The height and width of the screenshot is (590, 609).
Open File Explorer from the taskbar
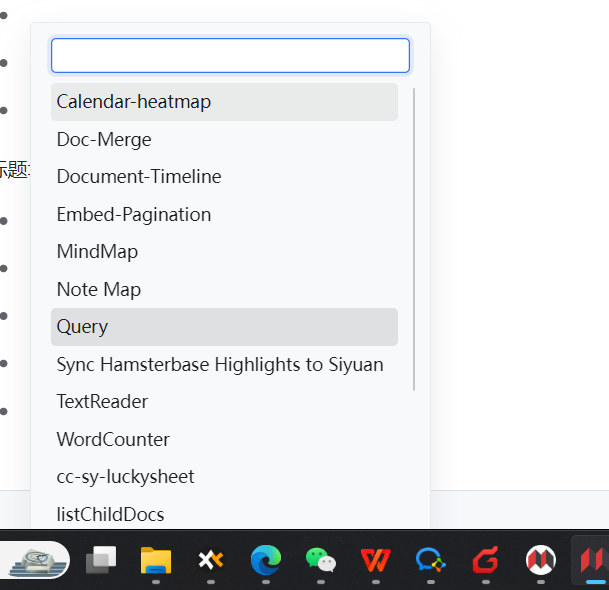click(156, 560)
